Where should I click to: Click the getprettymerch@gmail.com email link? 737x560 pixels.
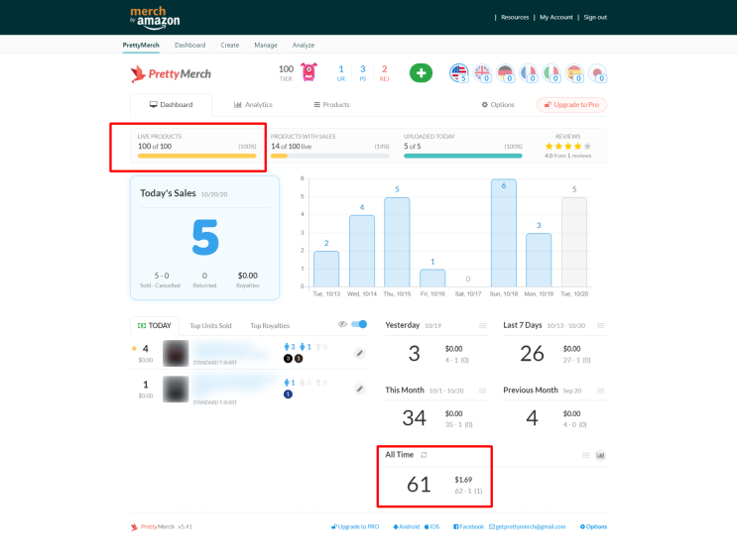(527, 526)
